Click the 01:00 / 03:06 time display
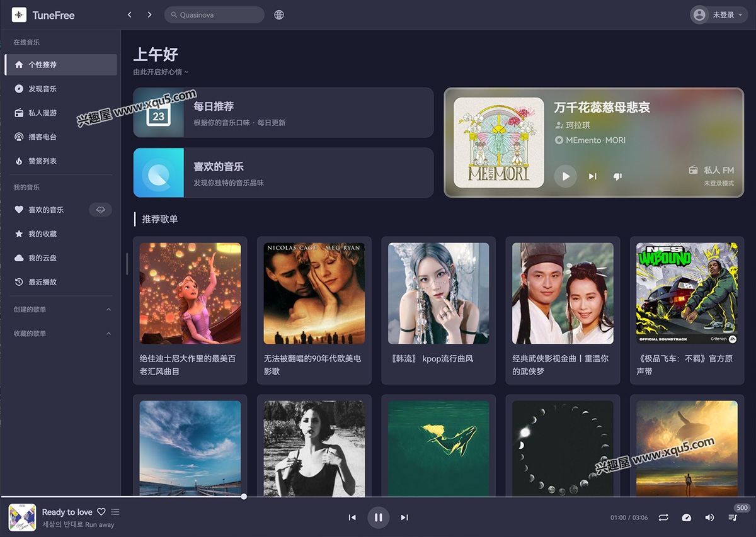 (x=629, y=517)
